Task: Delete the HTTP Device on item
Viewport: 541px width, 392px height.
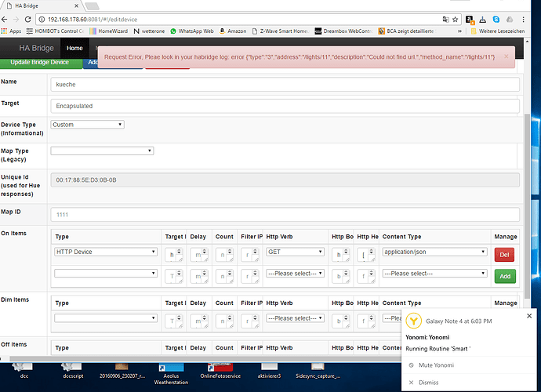Action: click(504, 255)
